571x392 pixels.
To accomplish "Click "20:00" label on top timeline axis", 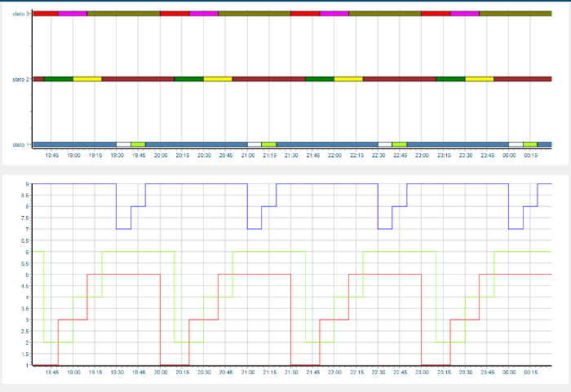I will (x=161, y=153).
